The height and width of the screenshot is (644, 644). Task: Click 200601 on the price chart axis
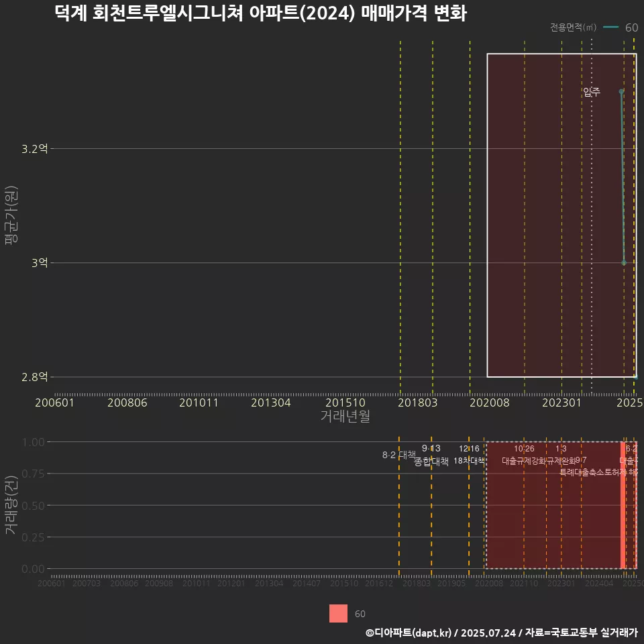54,402
